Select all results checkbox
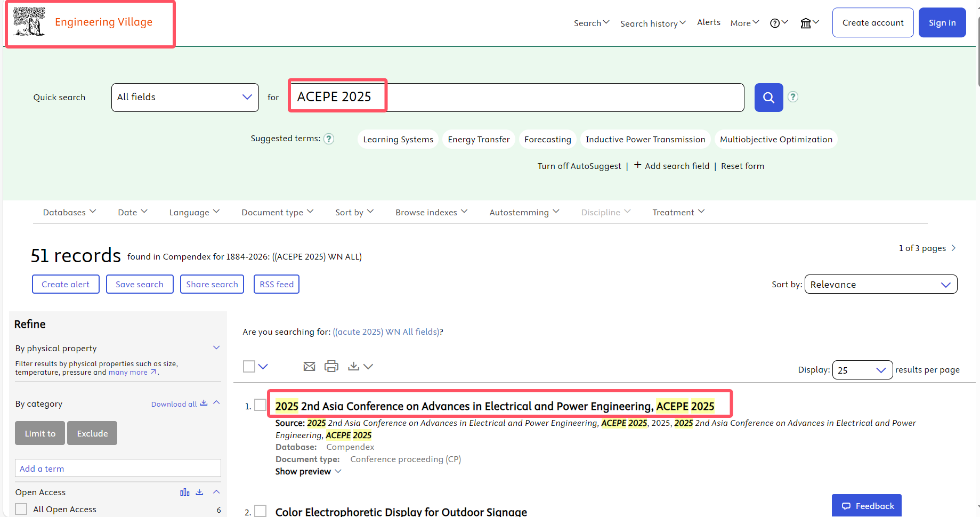Viewport: 980px width, 517px height. pyautogui.click(x=249, y=366)
